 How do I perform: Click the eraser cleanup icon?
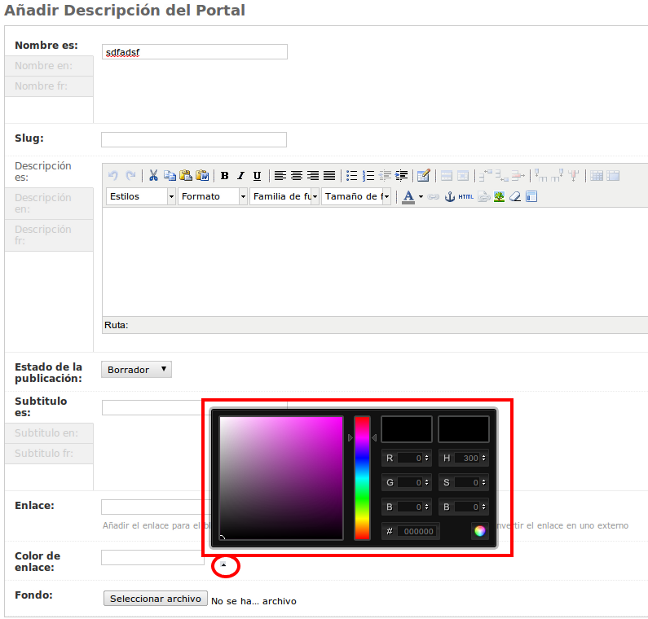click(x=515, y=197)
